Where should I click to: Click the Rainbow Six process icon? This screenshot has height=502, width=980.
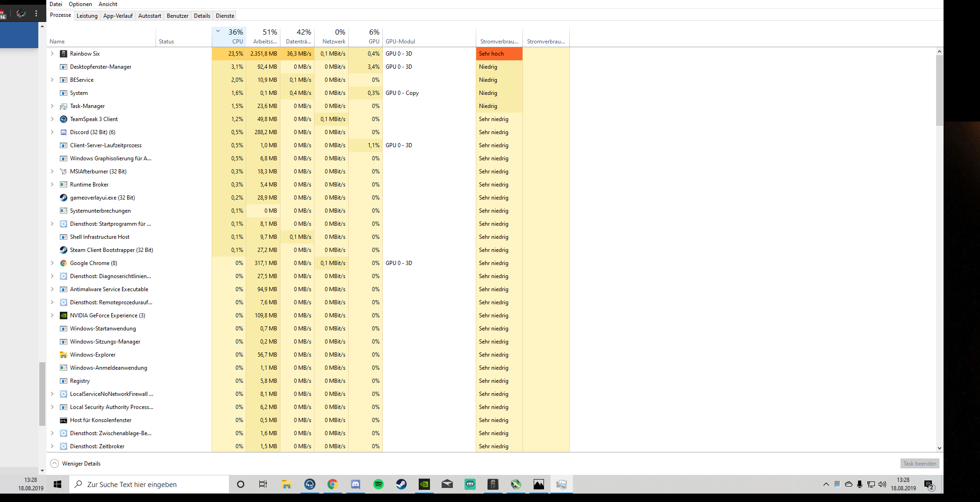coord(64,54)
